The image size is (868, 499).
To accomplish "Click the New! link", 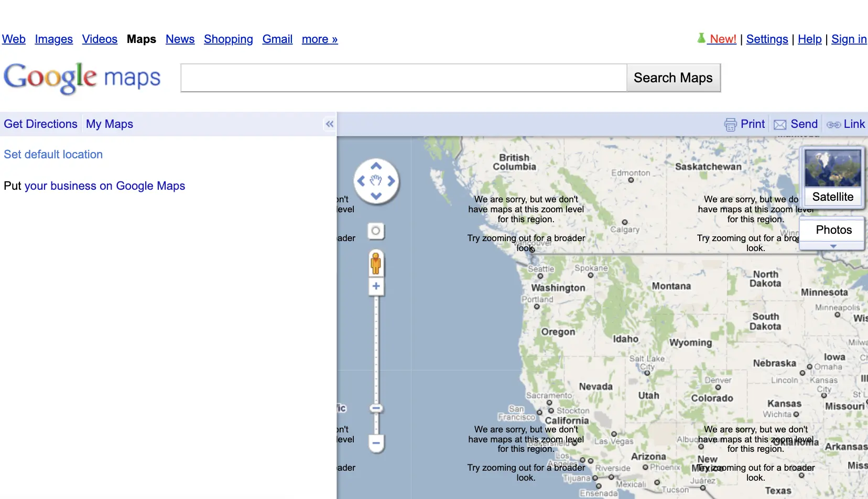I will click(x=723, y=39).
